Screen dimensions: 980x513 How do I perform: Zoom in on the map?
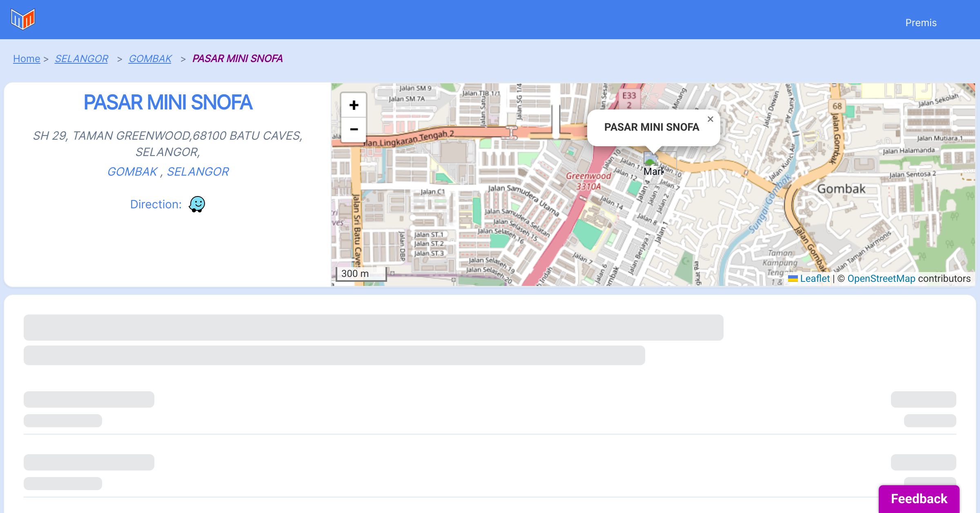click(x=354, y=105)
